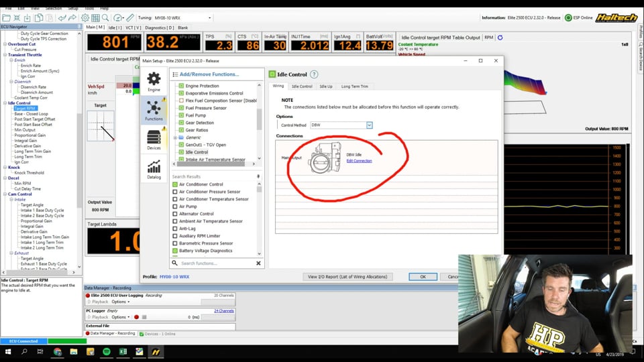Viewport: 644px width, 362px height.
Task: Switch to the Wiring tab
Action: pos(278,86)
